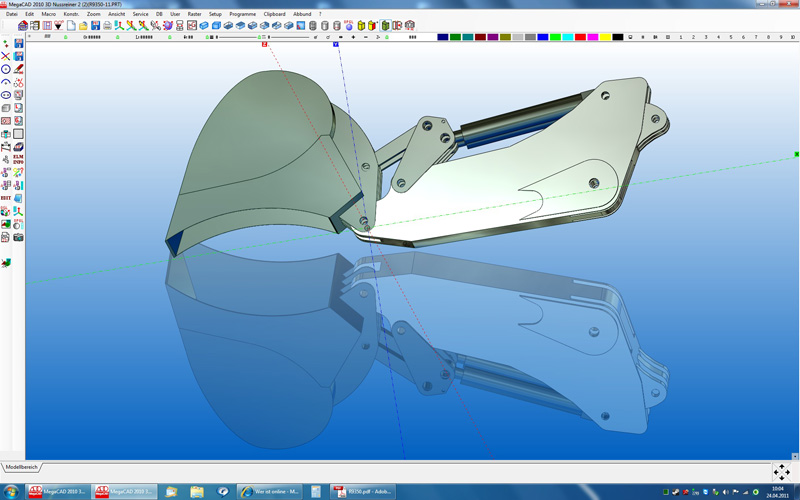Screen dimensions: 800x500
Task: Select the 3D cube solid tool
Action: [x=6, y=108]
